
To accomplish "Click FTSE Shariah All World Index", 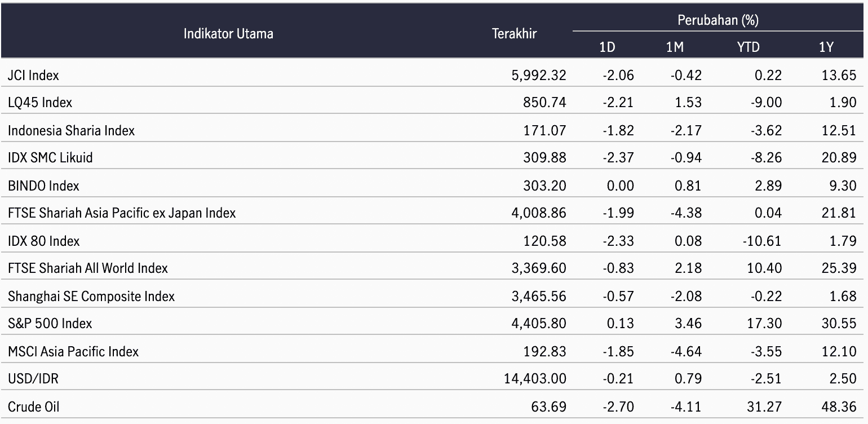I will (x=88, y=268).
